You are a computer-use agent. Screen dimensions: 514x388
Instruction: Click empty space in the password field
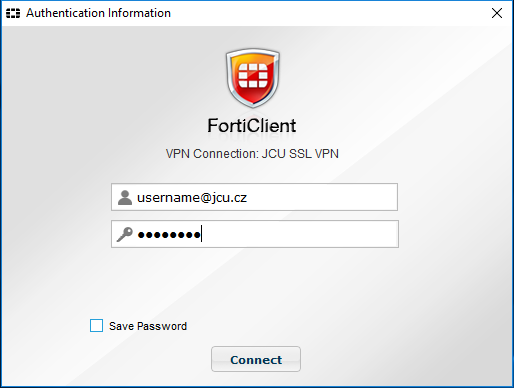click(x=300, y=234)
